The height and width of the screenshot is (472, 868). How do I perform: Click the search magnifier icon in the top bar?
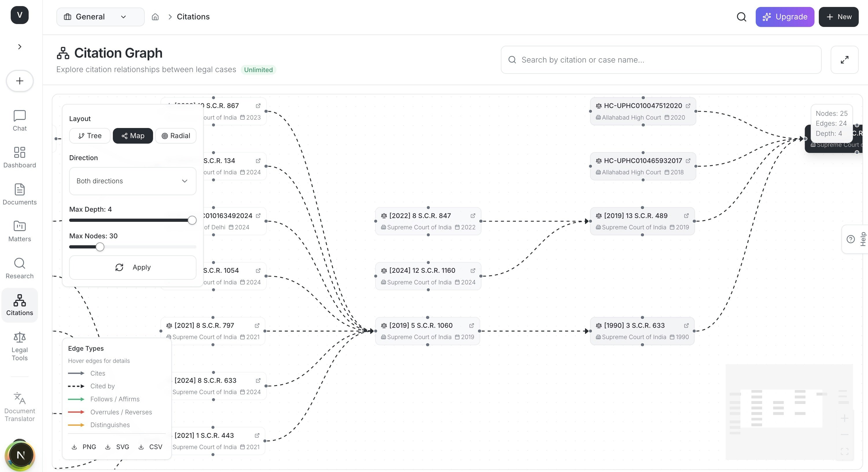coord(741,17)
